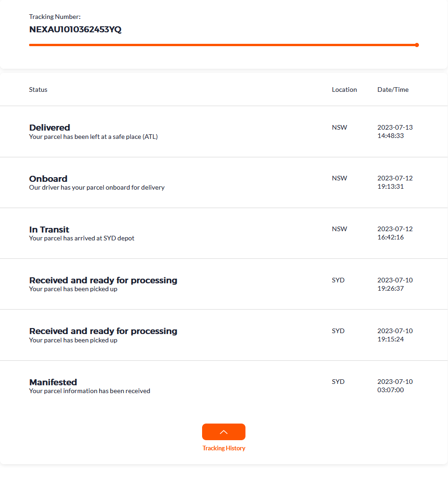Viewport: 448px width, 478px height.
Task: Select the "Onboard" status heading
Action: (48, 179)
